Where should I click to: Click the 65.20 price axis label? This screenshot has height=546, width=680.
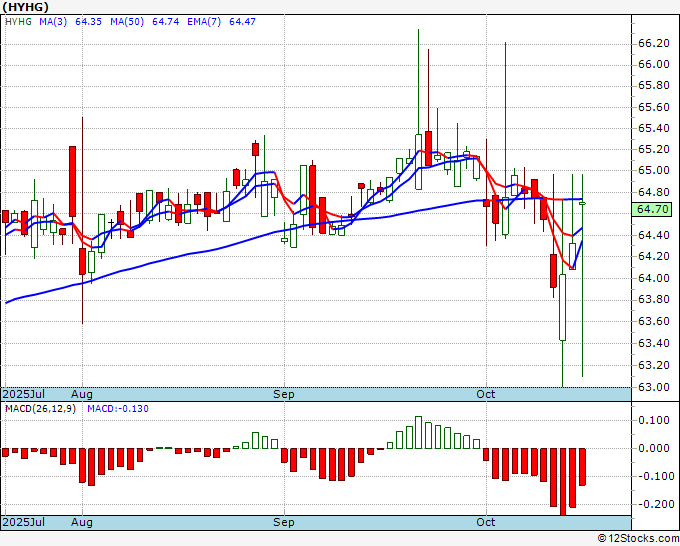pyautogui.click(x=654, y=149)
